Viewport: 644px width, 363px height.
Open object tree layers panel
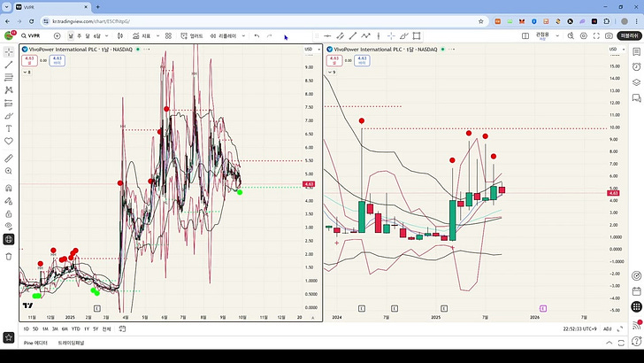(637, 82)
